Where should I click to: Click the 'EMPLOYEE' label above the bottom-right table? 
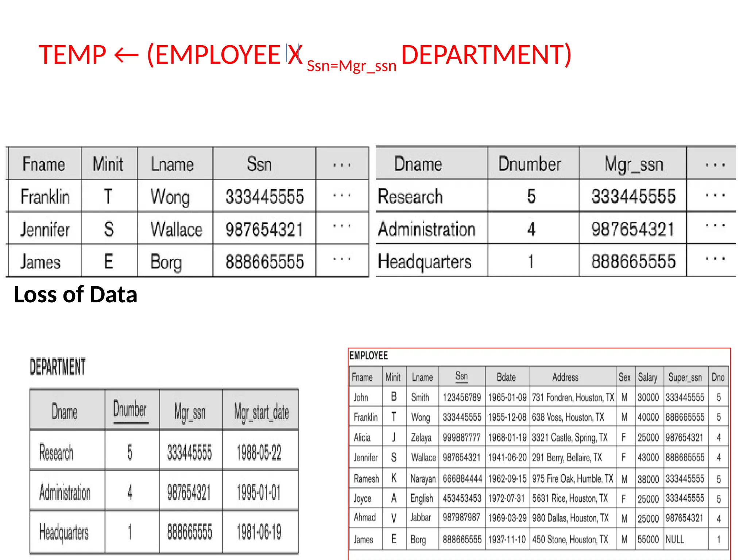(368, 355)
